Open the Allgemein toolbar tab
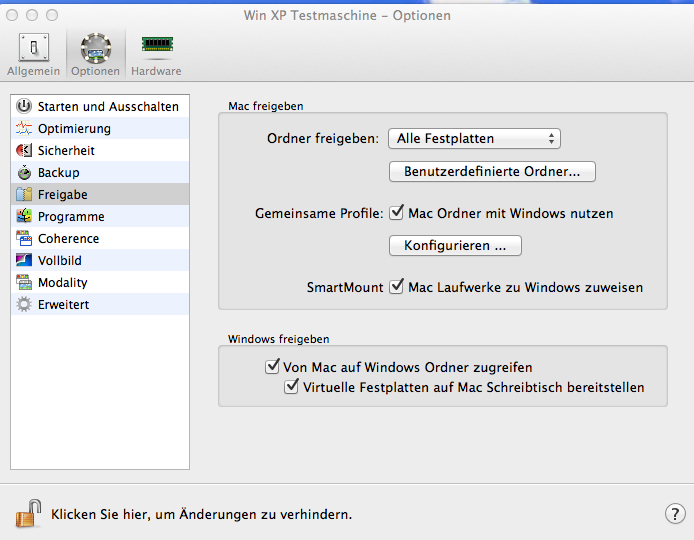 coord(34,54)
